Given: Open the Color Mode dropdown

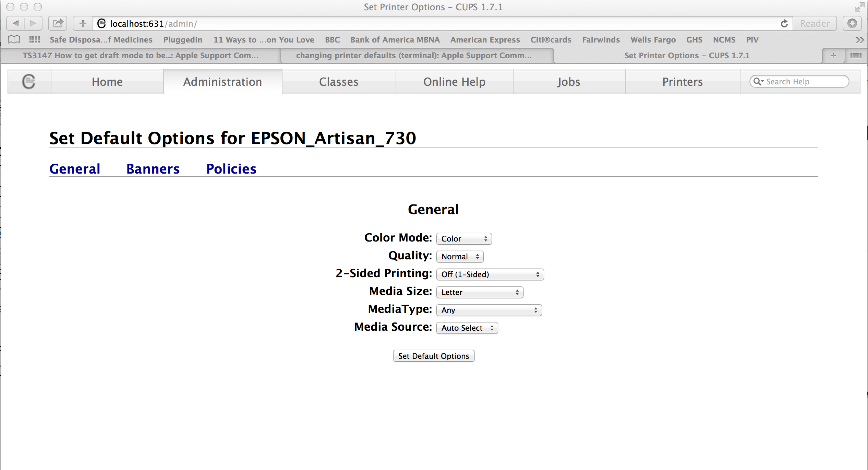Looking at the screenshot, I should coord(463,239).
